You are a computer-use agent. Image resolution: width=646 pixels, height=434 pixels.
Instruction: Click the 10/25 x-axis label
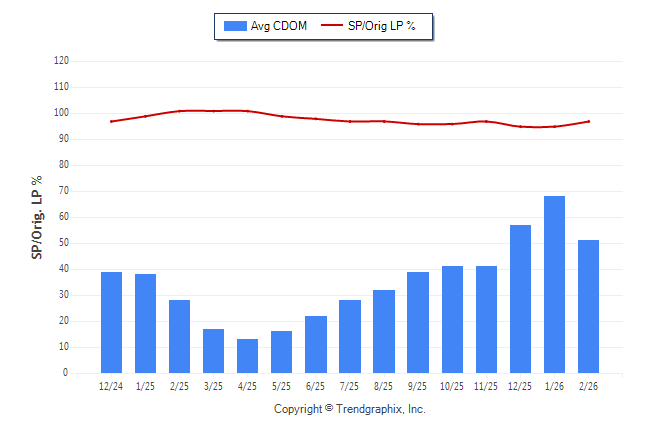(x=452, y=386)
